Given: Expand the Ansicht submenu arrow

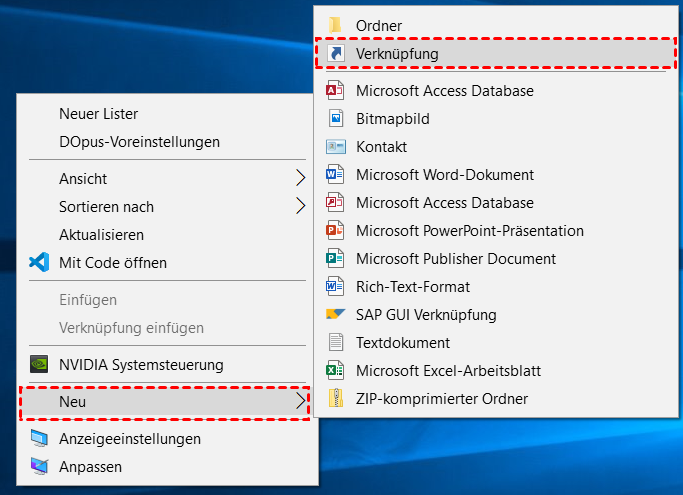Looking at the screenshot, I should (x=299, y=178).
